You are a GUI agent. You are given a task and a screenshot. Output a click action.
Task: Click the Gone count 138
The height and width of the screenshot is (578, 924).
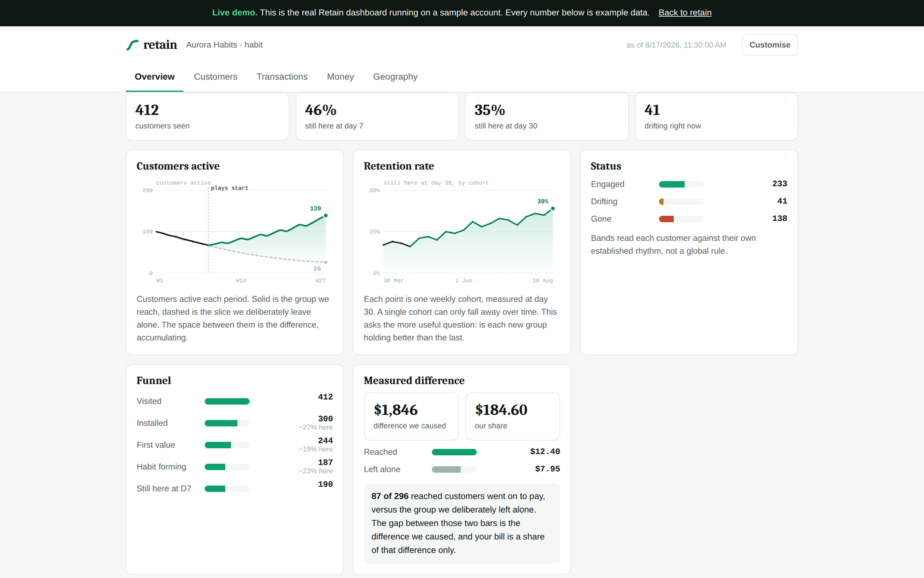(x=780, y=218)
